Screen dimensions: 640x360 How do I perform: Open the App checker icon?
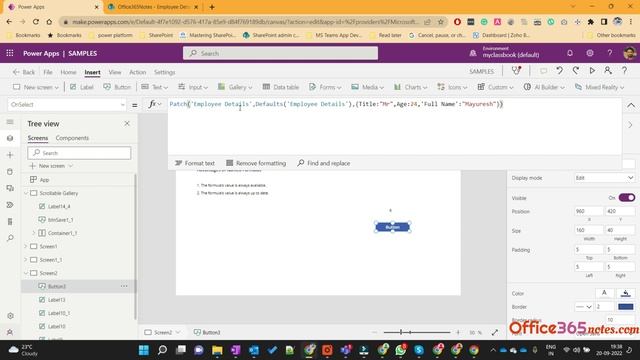516,71
